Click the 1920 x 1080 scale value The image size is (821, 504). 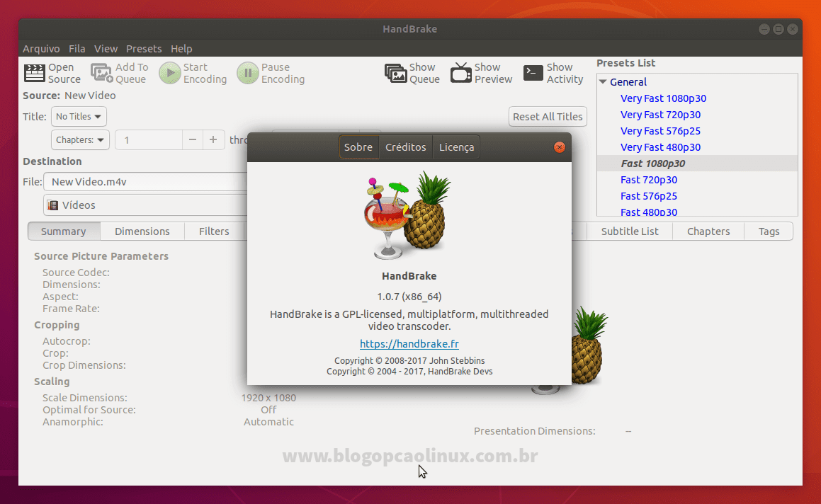tap(268, 398)
